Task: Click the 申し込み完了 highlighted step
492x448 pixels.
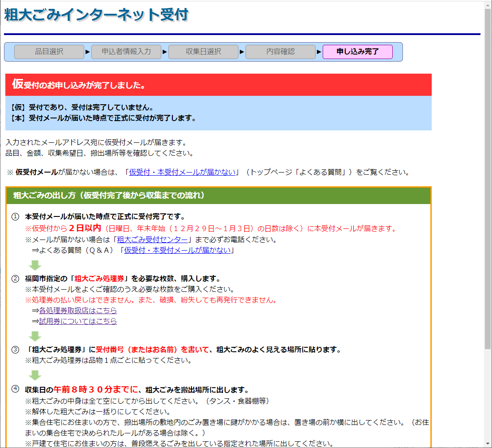Action: (357, 51)
